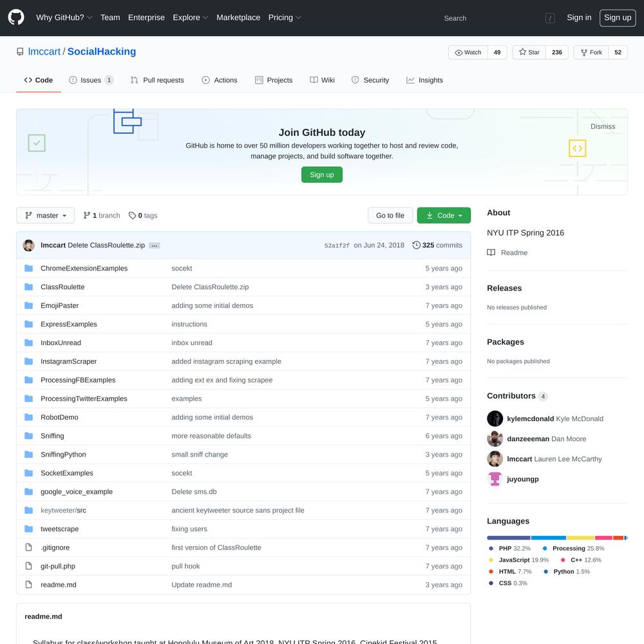This screenshot has width=644, height=644.
Task: Open the master branch dropdown
Action: tap(46, 216)
